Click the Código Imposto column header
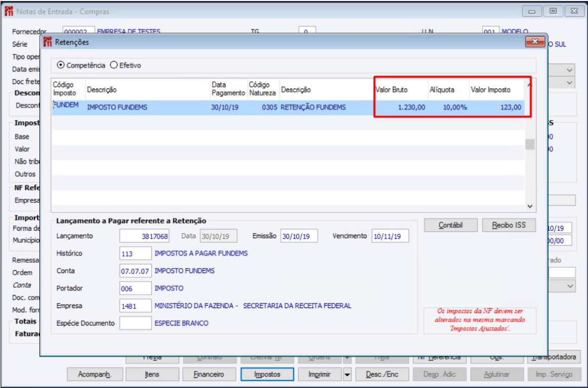Screen dimensions: 588x388 [x=68, y=89]
